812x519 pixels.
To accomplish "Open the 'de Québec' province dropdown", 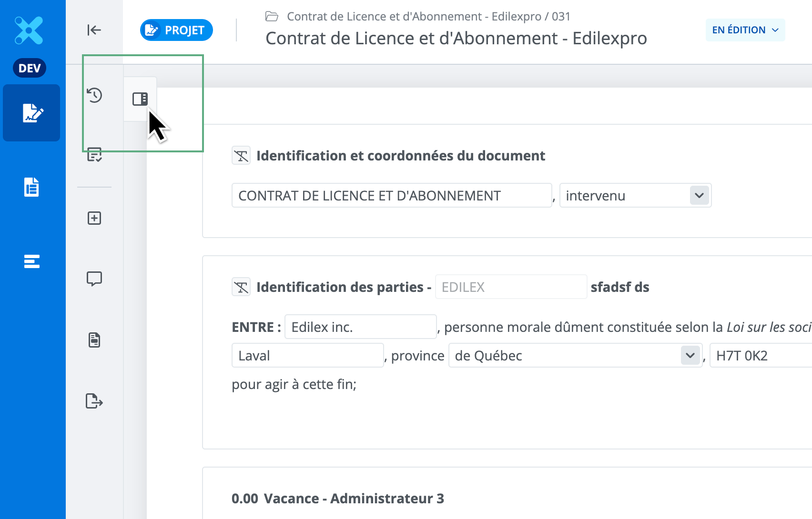I will (x=690, y=356).
